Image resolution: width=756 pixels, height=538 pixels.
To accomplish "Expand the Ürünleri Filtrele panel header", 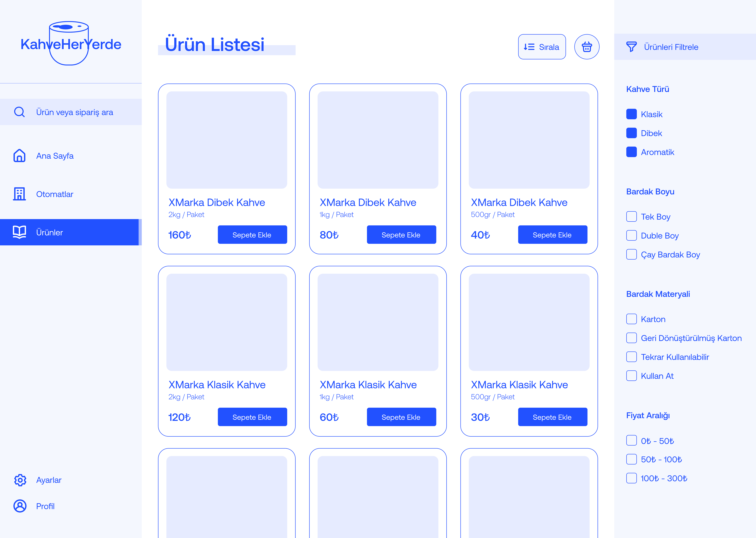I will pyautogui.click(x=671, y=47).
